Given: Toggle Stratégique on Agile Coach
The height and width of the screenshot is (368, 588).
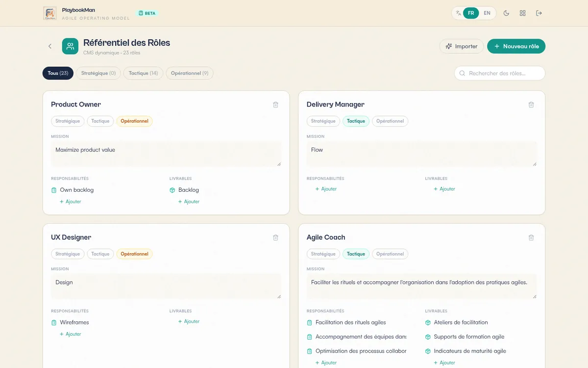Looking at the screenshot, I should pyautogui.click(x=323, y=254).
